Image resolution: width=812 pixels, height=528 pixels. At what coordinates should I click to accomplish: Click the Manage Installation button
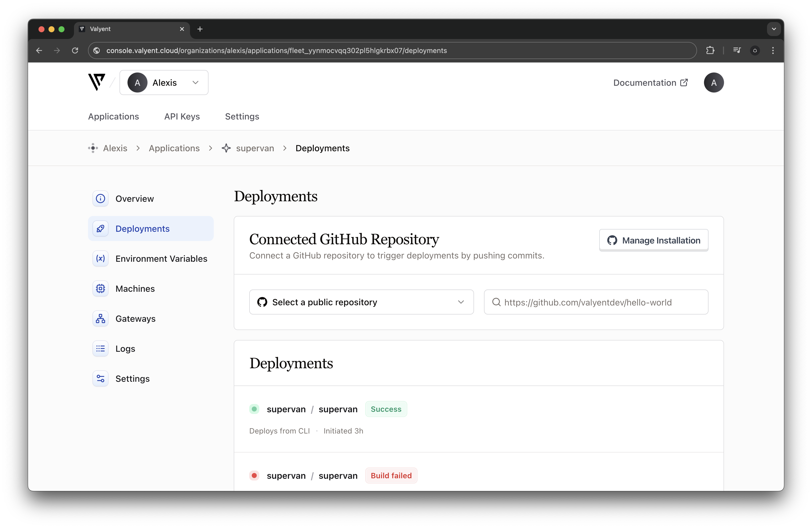tap(653, 240)
